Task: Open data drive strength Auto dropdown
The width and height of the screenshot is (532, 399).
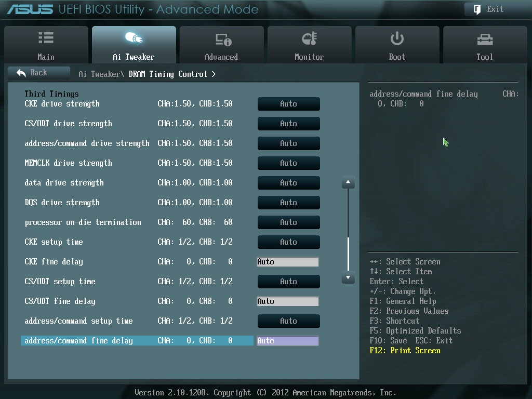Action: (289, 183)
